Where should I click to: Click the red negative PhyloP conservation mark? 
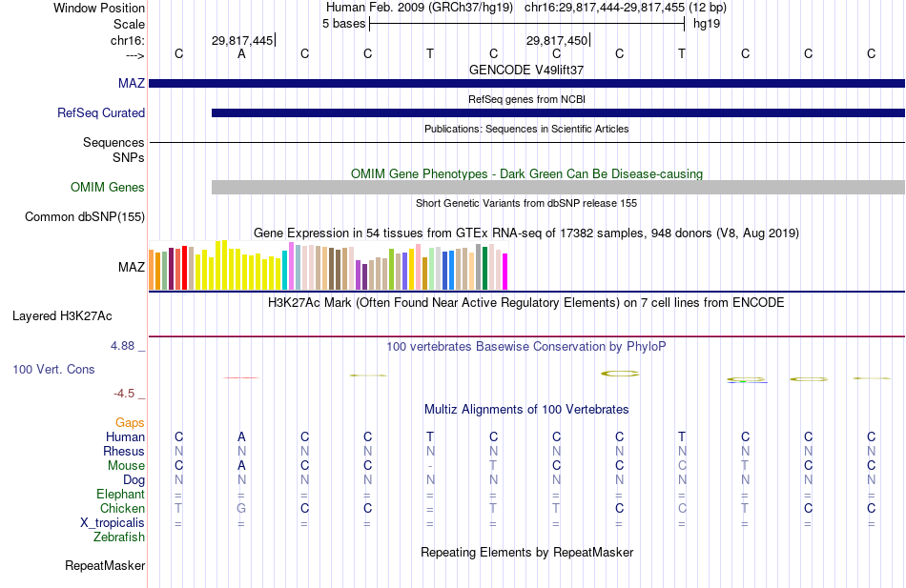click(241, 377)
